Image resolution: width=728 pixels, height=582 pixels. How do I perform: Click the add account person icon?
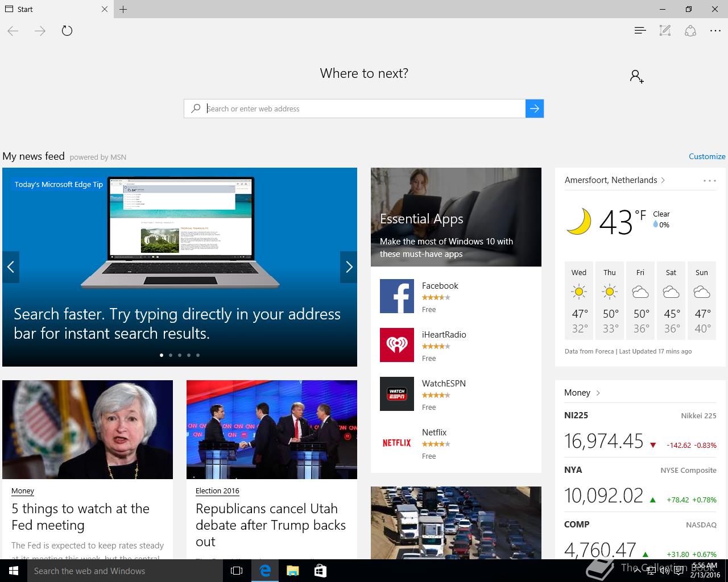636,76
